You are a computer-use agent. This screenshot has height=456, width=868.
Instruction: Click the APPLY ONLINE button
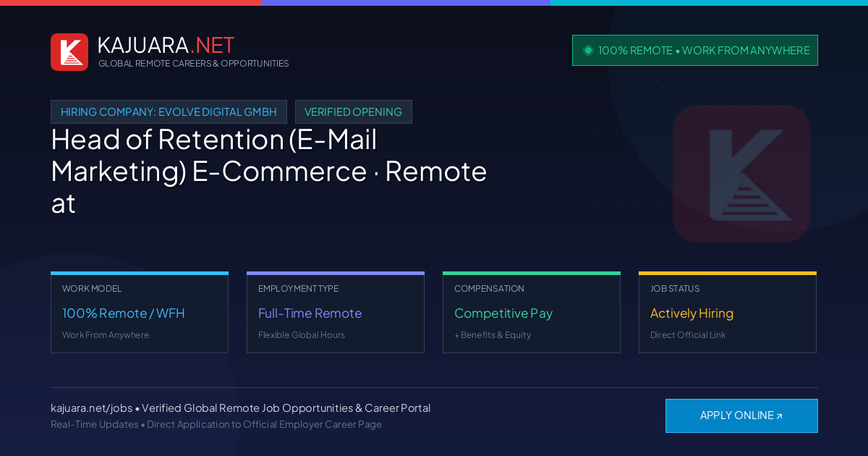[x=741, y=415]
